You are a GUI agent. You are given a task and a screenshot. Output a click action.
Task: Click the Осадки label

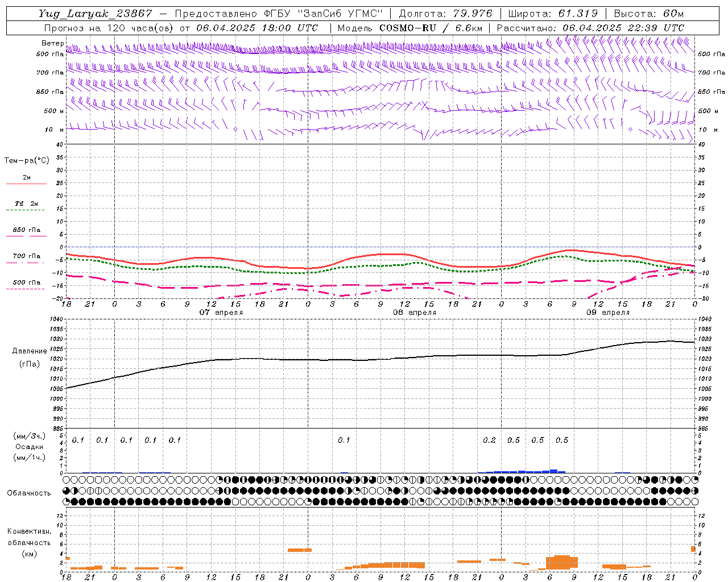(x=29, y=447)
